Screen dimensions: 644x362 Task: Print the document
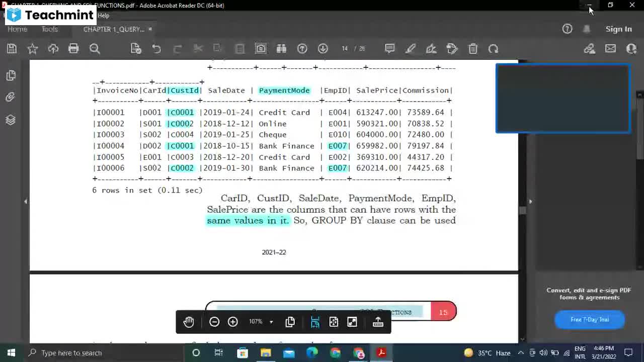(x=73, y=49)
